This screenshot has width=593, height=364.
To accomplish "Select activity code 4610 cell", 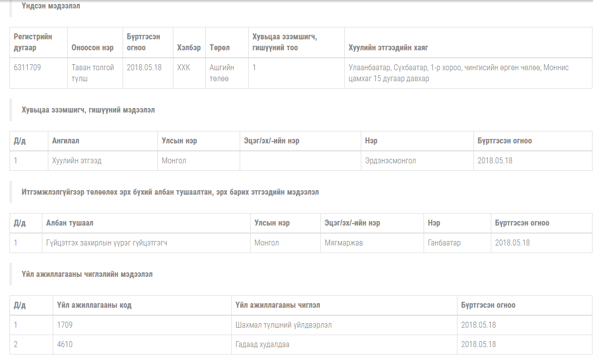I will tap(65, 345).
